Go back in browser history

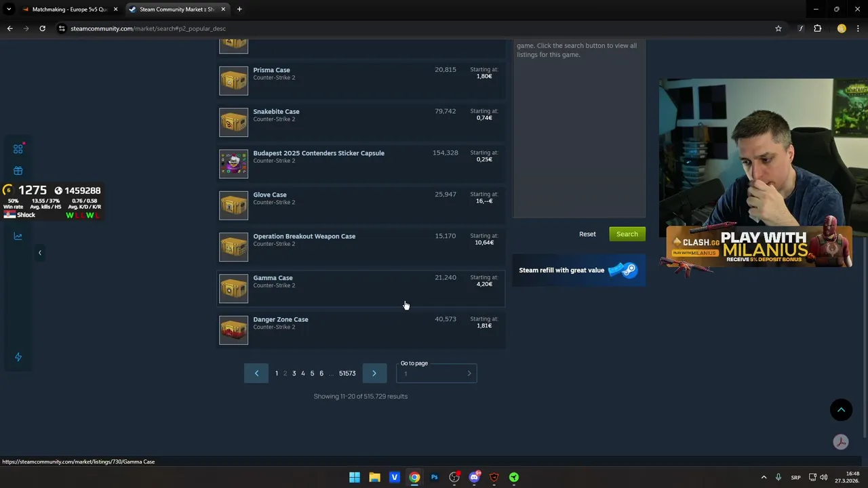9,28
